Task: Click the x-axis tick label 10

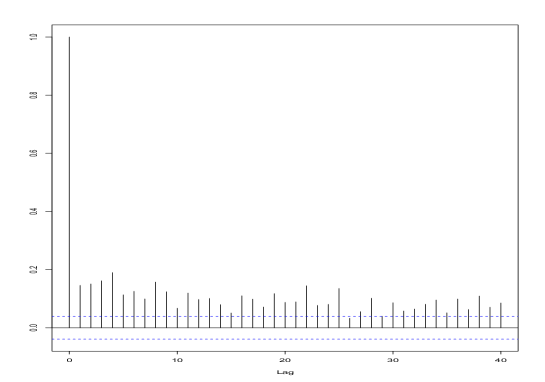Action: tap(177, 360)
